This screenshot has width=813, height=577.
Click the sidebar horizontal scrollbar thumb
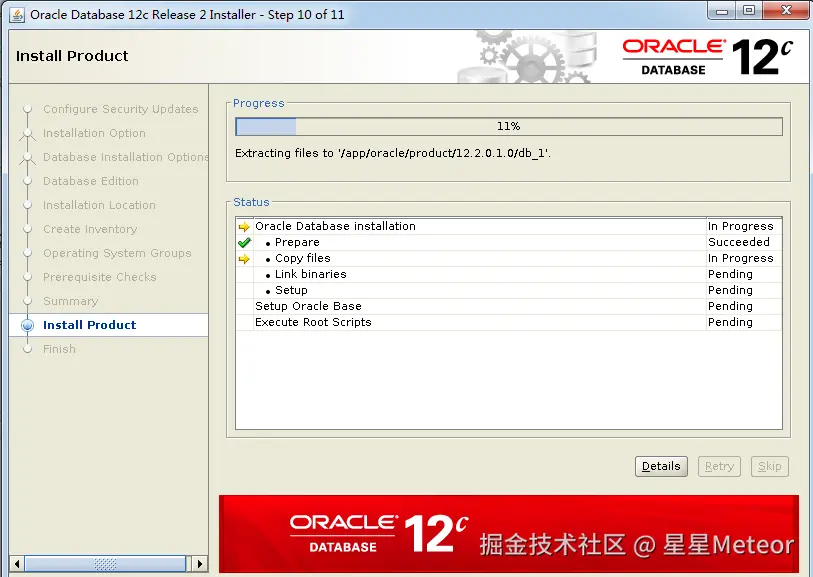tap(105, 564)
